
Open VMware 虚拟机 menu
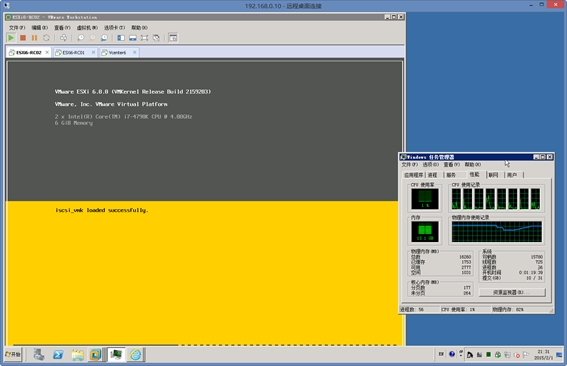[87, 27]
